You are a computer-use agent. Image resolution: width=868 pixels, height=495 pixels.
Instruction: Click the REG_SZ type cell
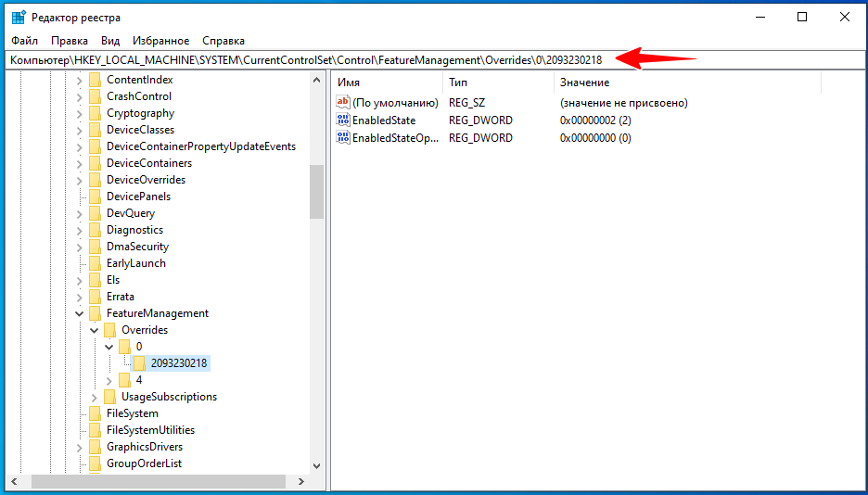point(466,103)
